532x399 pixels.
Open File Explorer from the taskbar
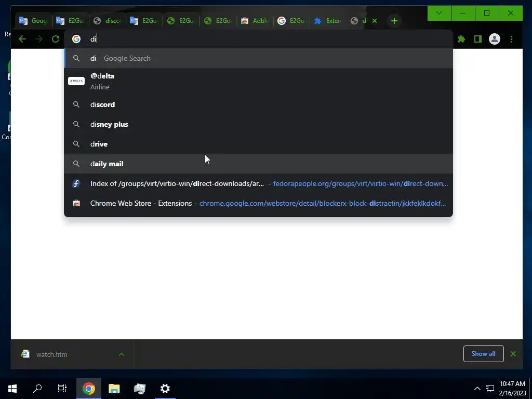tap(114, 389)
